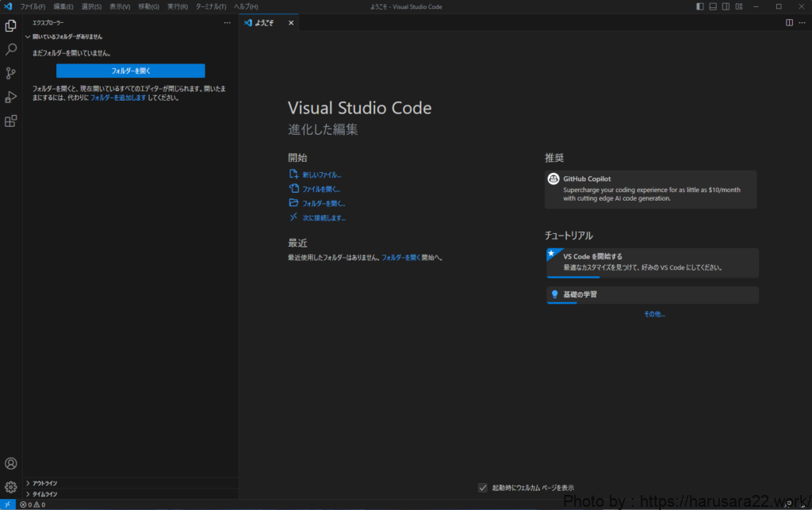
Task: Open the Run and Debug view
Action: pyautogui.click(x=11, y=97)
